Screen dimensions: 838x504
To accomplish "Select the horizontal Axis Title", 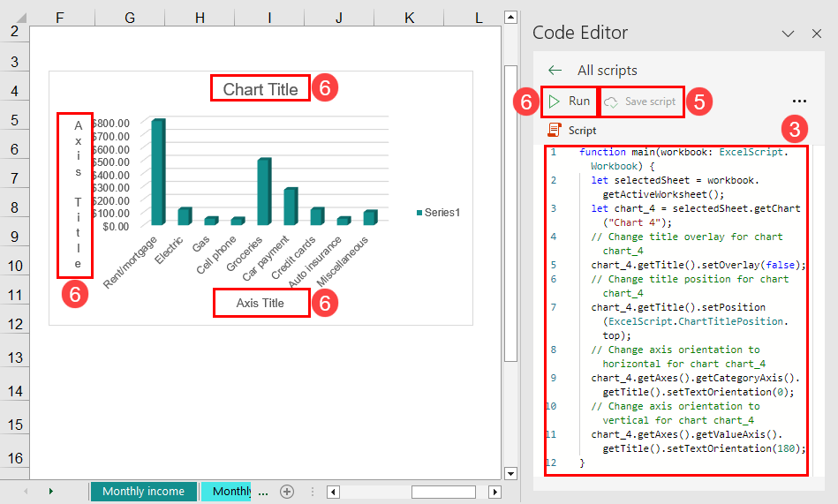I will [x=260, y=303].
